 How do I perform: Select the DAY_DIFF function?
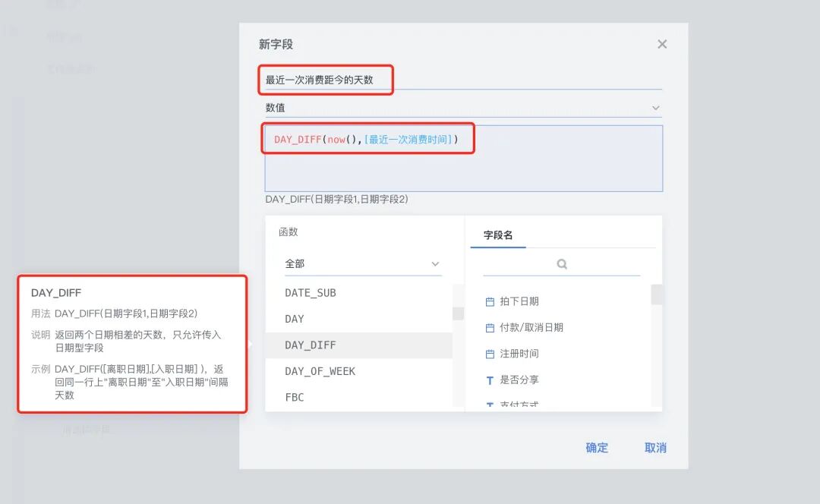point(310,345)
